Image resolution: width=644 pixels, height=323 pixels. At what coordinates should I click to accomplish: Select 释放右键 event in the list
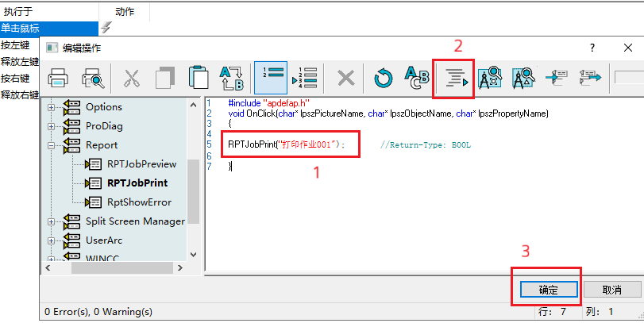[19, 94]
